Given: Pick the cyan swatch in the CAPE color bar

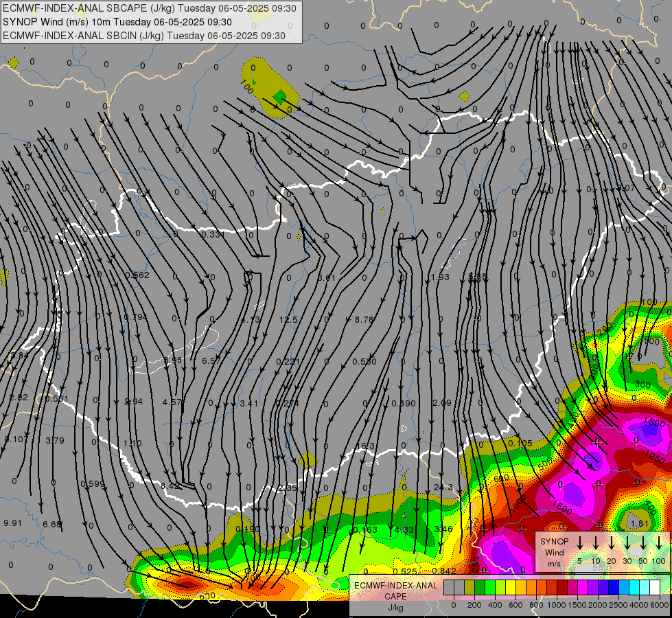Looking at the screenshot, I should pyautogui.click(x=634, y=588).
